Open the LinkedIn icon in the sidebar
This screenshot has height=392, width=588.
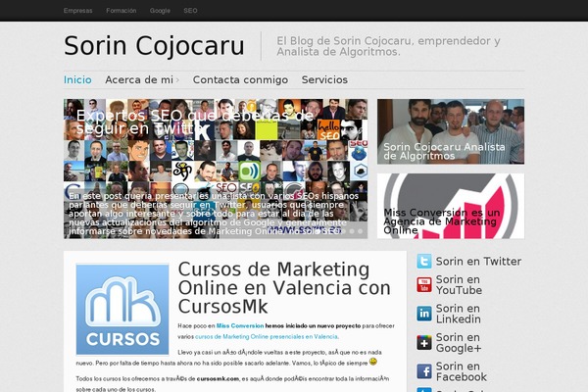pyautogui.click(x=424, y=314)
